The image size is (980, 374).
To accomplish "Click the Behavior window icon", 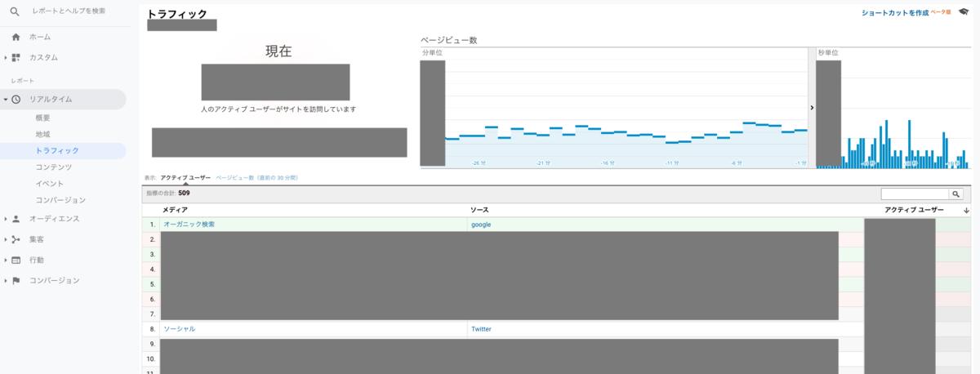I will pyautogui.click(x=16, y=260).
